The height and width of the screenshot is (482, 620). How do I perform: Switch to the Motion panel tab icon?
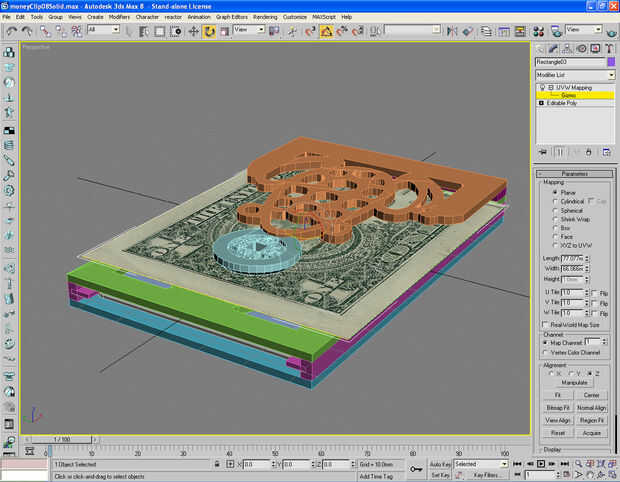pyautogui.click(x=581, y=49)
